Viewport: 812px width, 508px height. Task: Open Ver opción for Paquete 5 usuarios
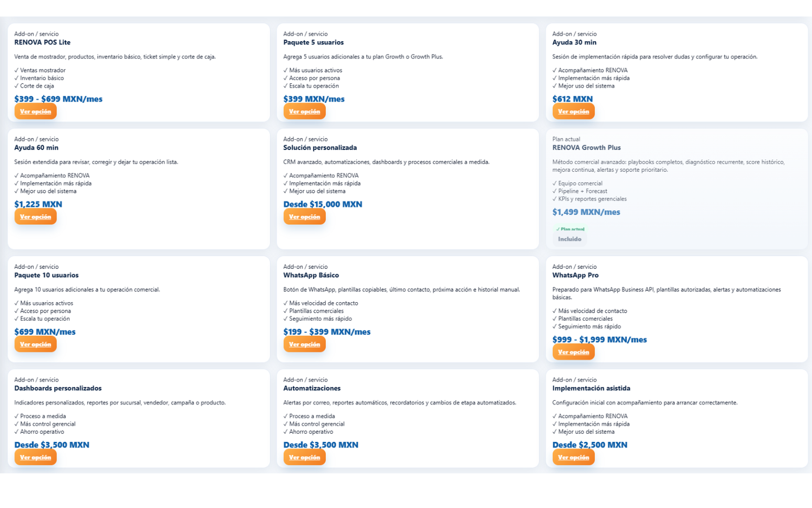click(304, 112)
